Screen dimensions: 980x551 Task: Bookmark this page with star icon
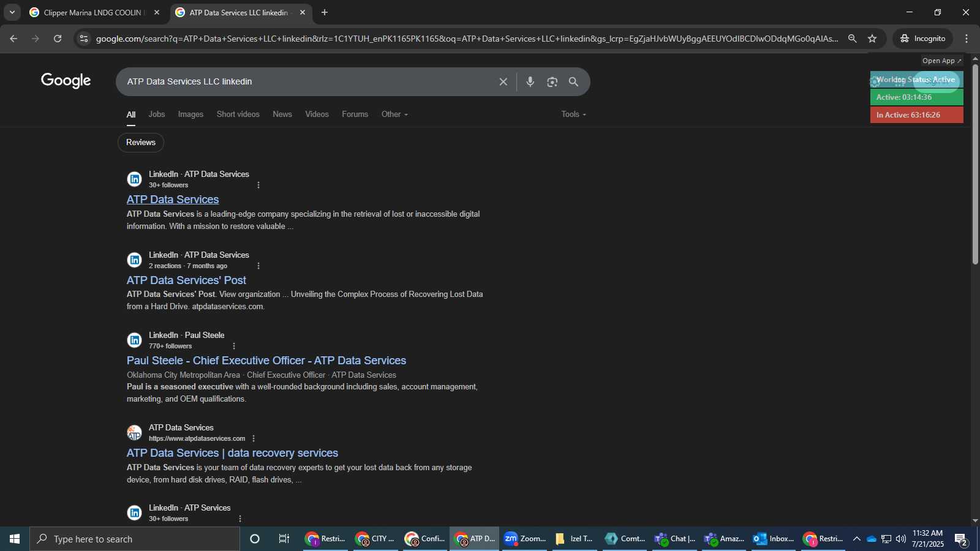point(872,39)
